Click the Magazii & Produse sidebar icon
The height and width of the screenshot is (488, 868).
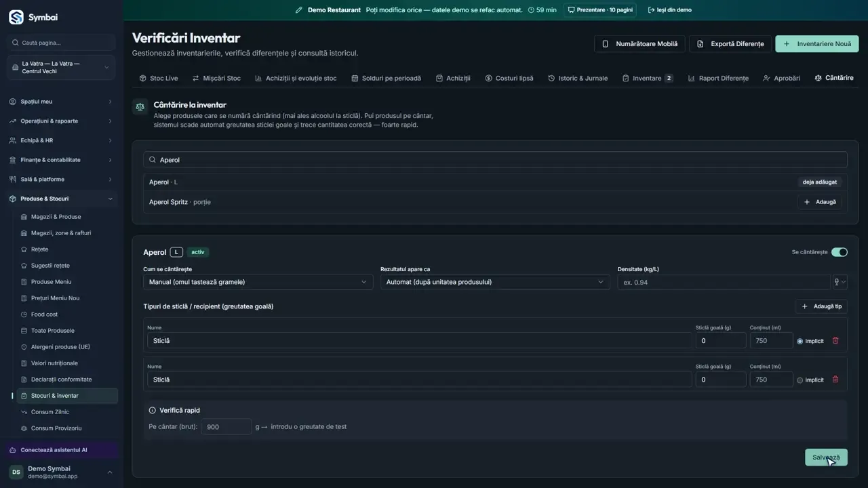24,217
